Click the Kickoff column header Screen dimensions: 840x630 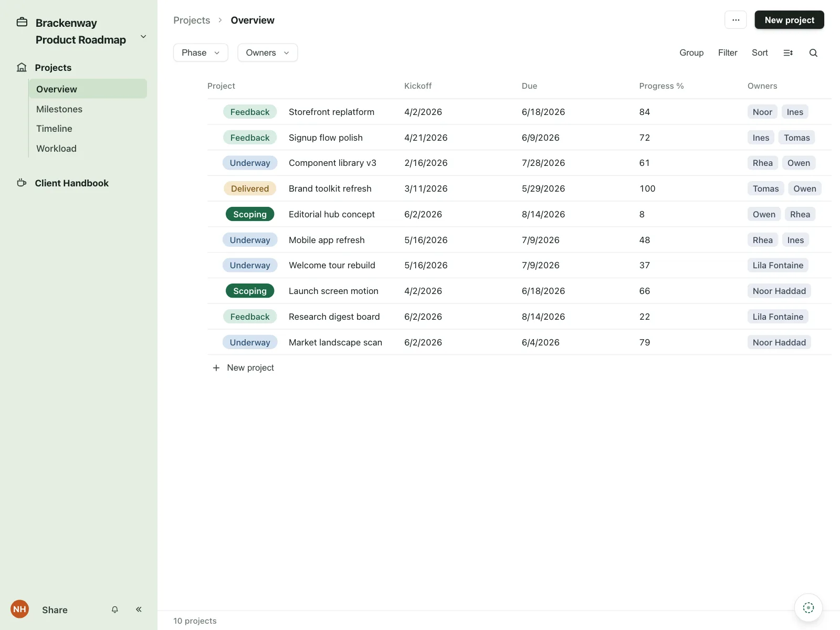click(x=418, y=86)
